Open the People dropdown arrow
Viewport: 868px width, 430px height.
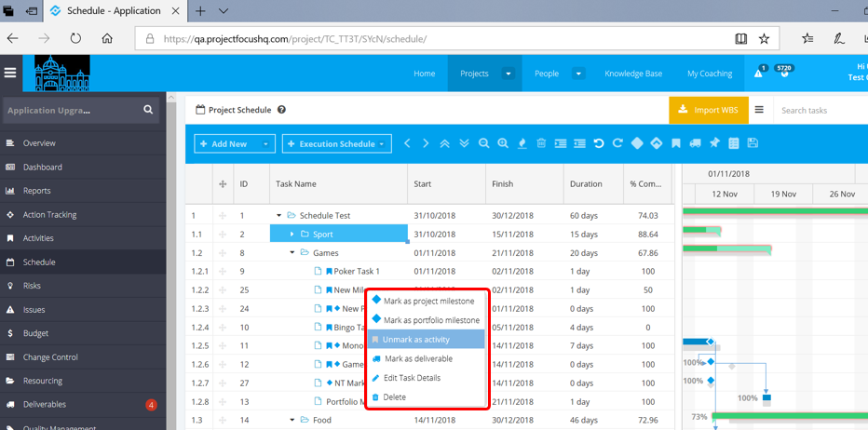tap(578, 73)
